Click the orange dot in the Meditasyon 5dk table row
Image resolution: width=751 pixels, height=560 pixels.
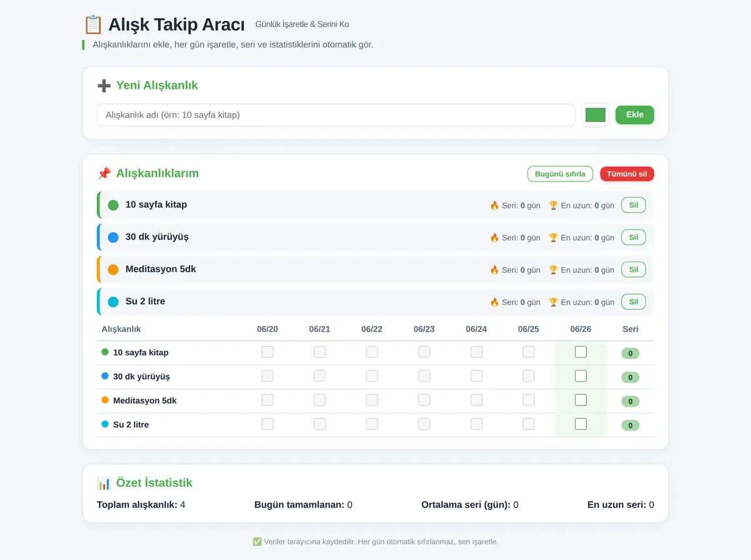pos(105,400)
